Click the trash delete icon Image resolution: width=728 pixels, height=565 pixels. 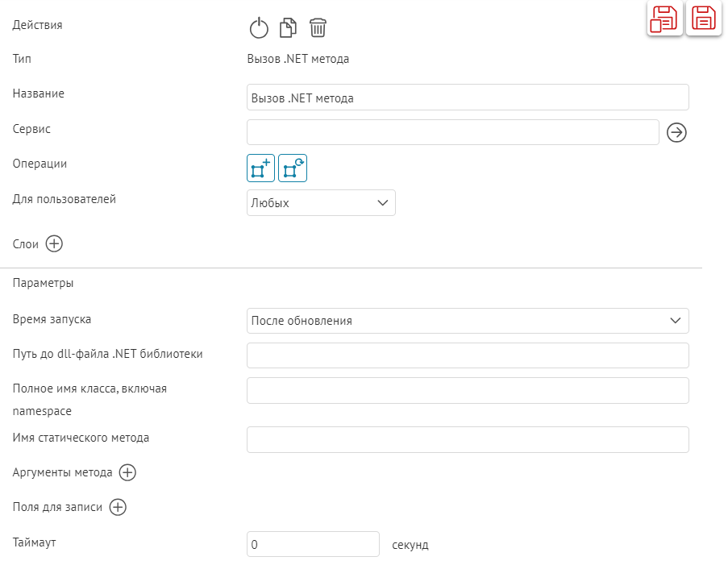click(318, 29)
